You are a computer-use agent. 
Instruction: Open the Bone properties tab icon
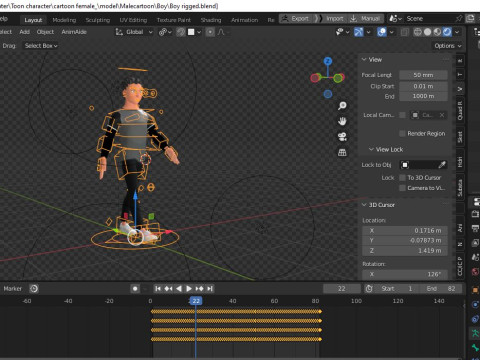475,348
